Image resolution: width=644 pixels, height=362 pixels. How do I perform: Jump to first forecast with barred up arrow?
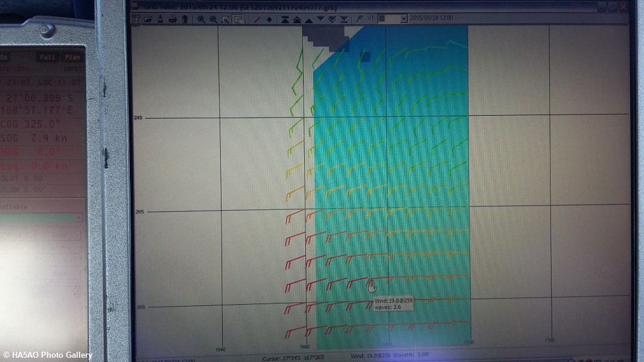[284, 19]
